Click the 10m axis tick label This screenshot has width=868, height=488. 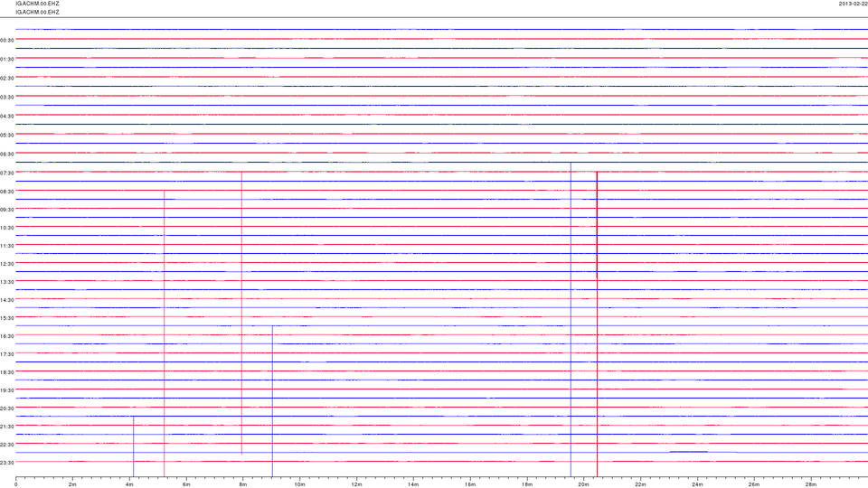pyautogui.click(x=299, y=484)
